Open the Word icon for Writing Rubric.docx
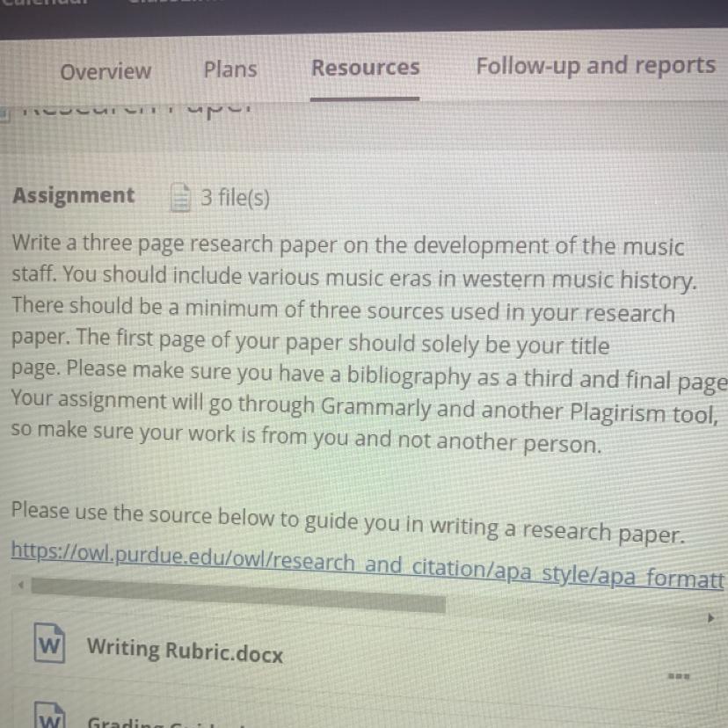Screen dimensions: 728x728 pos(49,644)
